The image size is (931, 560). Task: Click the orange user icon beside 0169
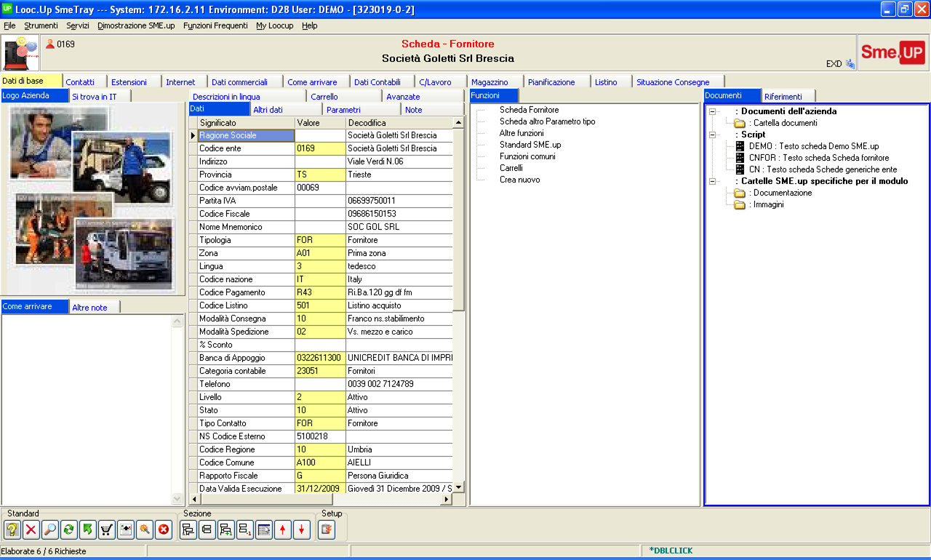(50, 44)
